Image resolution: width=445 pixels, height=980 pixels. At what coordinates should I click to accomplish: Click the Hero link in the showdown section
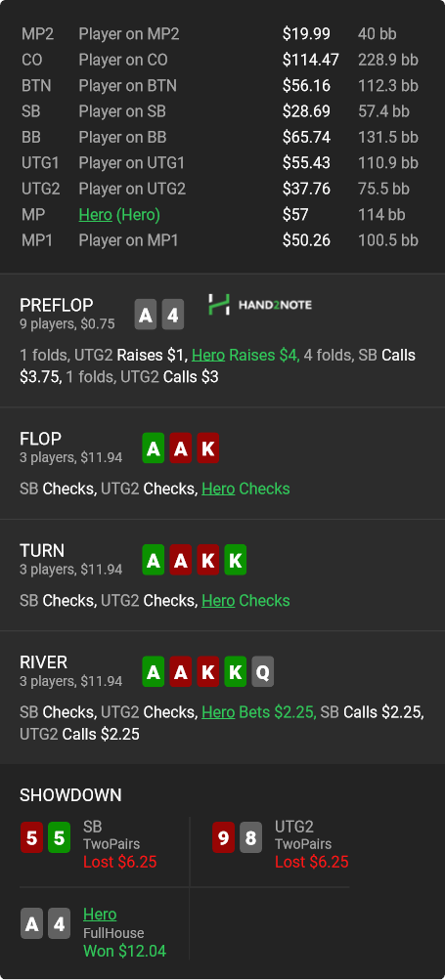[100, 915]
